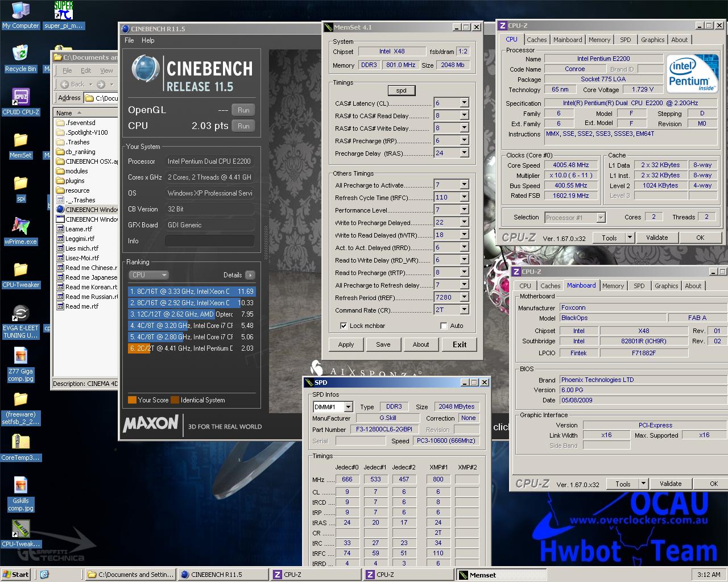Viewport: 728px width, 582px height.
Task: Open RAS# to CAS# Read Delay dropdown
Action: click(464, 115)
